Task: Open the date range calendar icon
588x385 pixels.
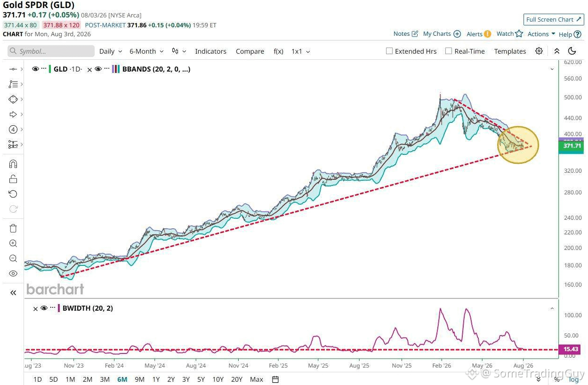Action: coord(275,379)
